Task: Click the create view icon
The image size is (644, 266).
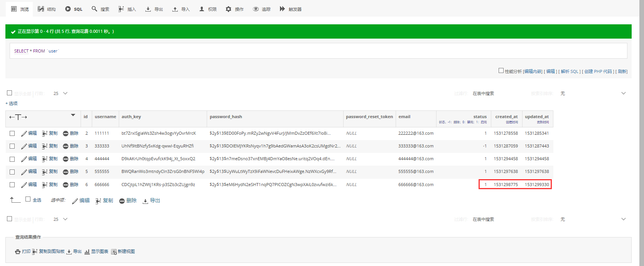Action: pos(114,252)
